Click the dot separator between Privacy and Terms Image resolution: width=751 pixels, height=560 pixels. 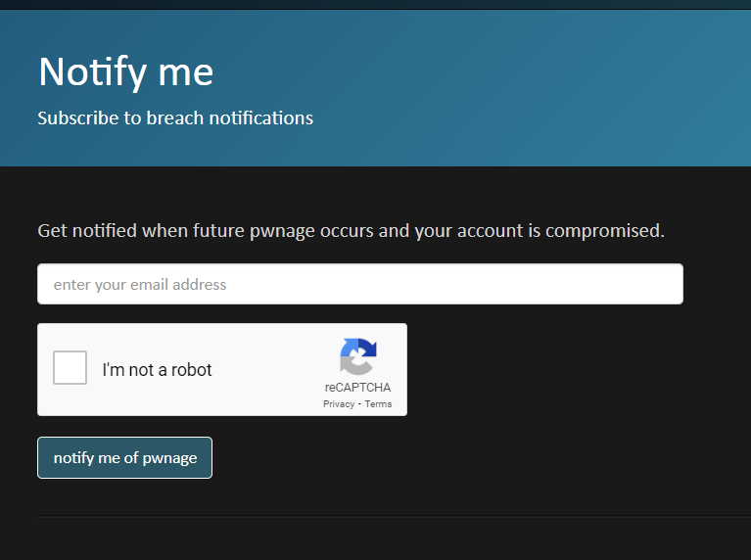point(359,403)
